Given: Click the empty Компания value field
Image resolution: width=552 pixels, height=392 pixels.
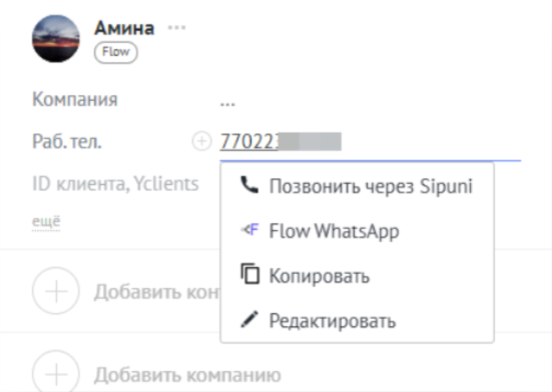Looking at the screenshot, I should click(x=228, y=102).
